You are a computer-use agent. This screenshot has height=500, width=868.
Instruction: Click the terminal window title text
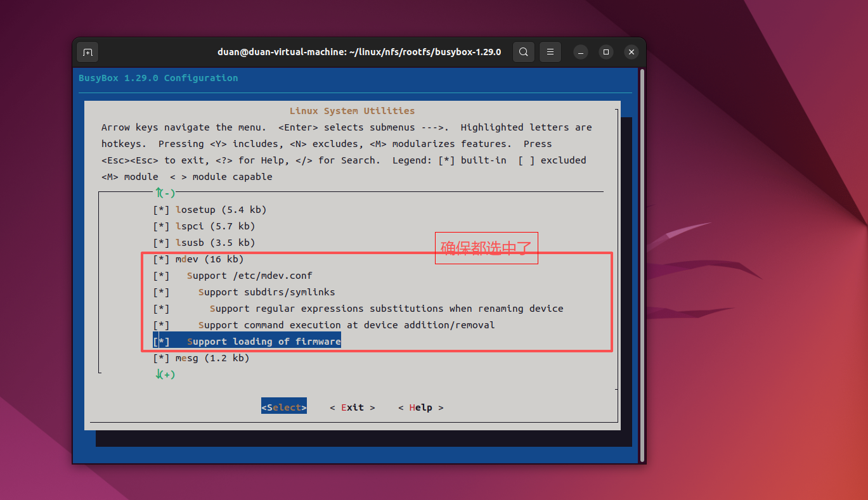(360, 52)
